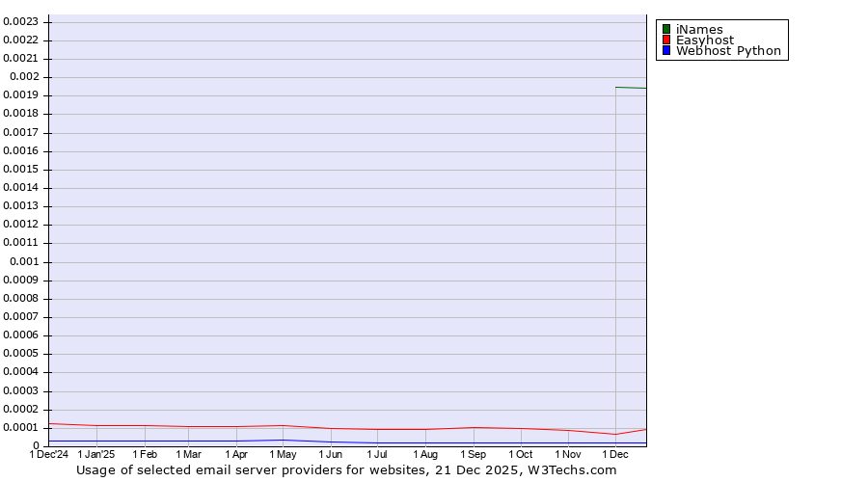Click the iNames legend label
868x482 pixels.
(699, 29)
